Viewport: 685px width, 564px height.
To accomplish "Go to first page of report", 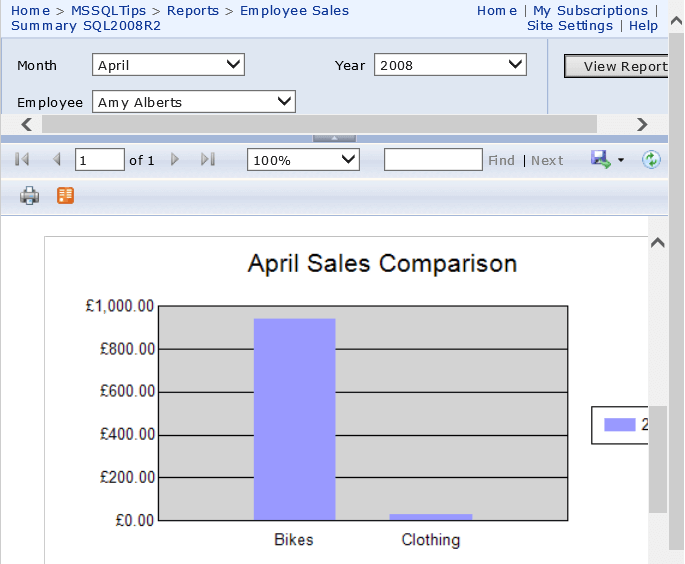I will point(22,159).
